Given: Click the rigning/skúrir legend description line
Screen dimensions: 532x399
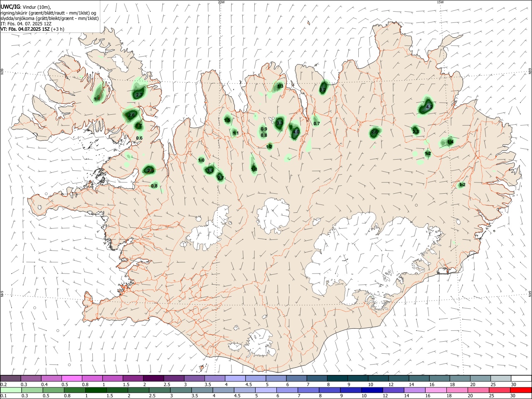Looking at the screenshot, I should pyautogui.click(x=48, y=13).
